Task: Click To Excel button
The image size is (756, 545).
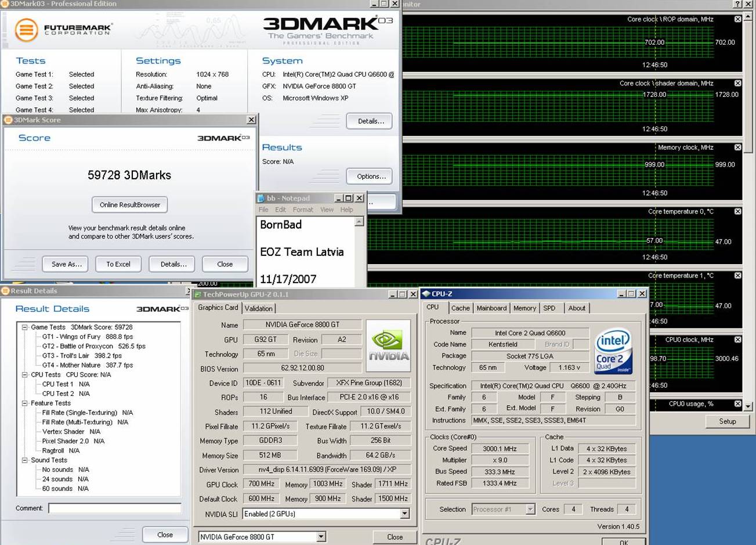Action: pyautogui.click(x=118, y=264)
